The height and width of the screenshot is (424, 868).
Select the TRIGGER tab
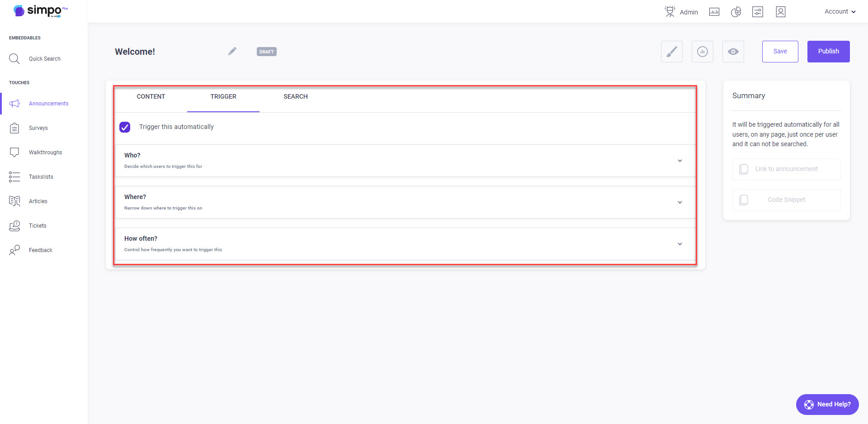coord(223,96)
